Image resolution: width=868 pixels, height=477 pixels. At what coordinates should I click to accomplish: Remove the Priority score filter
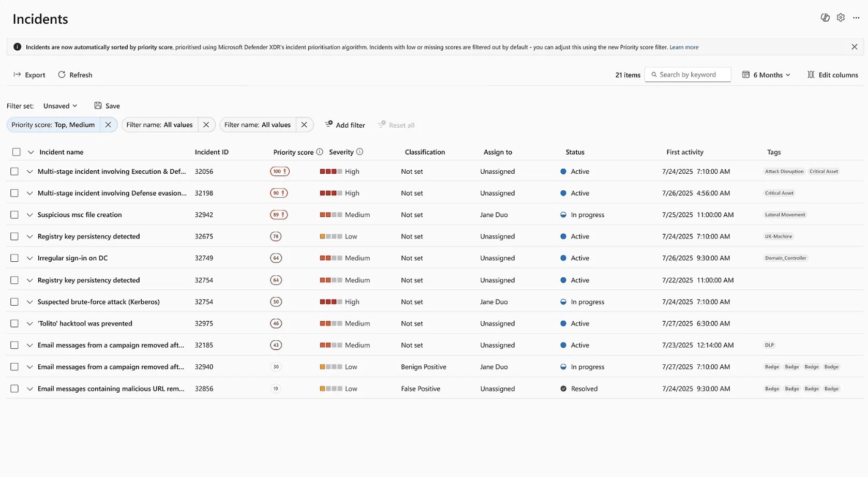[x=108, y=125]
